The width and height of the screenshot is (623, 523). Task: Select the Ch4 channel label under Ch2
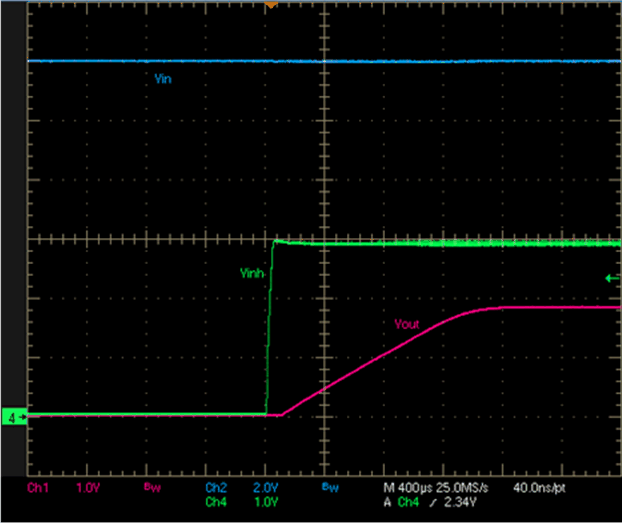(x=216, y=500)
